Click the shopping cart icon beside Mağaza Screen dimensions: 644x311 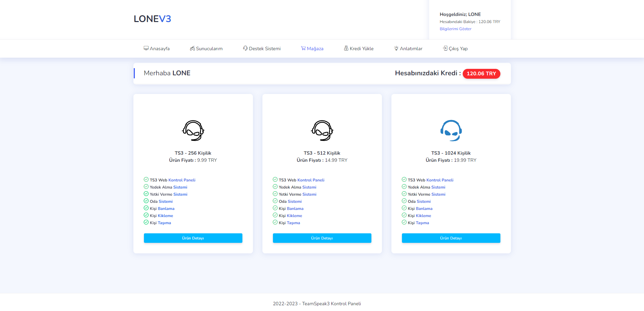303,48
